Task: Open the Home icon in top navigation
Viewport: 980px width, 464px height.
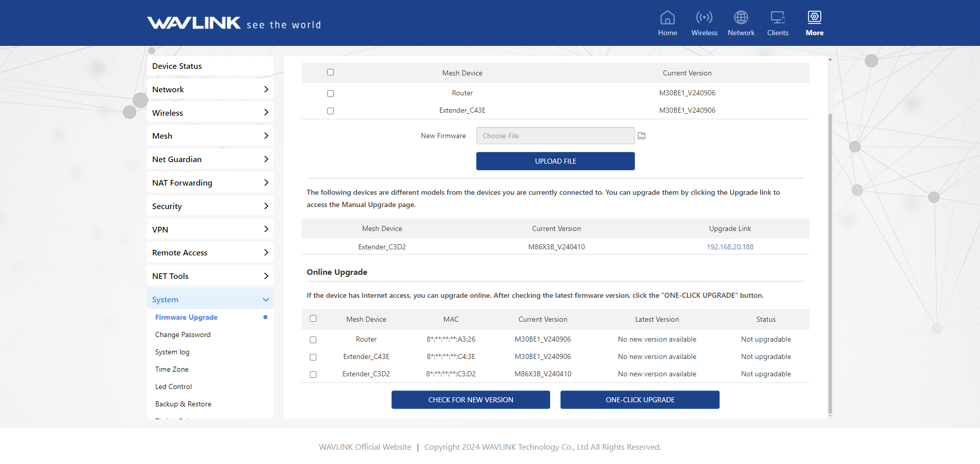Action: (x=667, y=18)
